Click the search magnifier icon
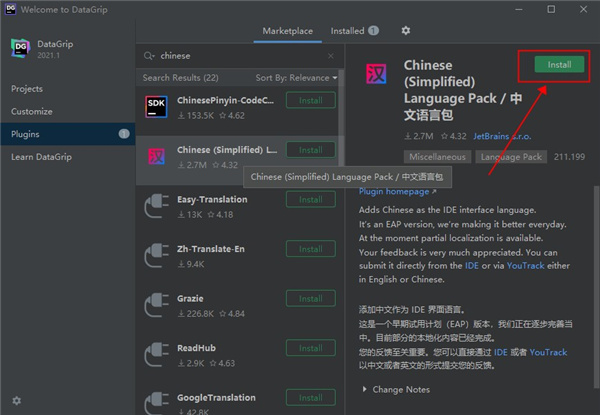600x415 pixels. click(x=150, y=56)
